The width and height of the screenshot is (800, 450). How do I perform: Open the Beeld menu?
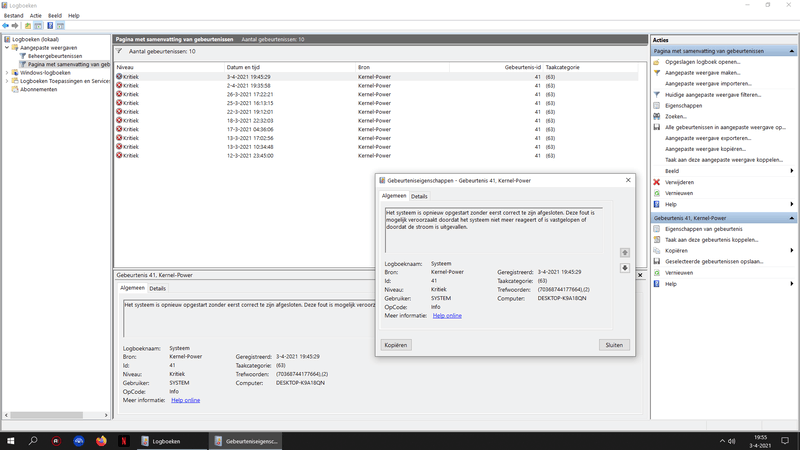coord(55,15)
